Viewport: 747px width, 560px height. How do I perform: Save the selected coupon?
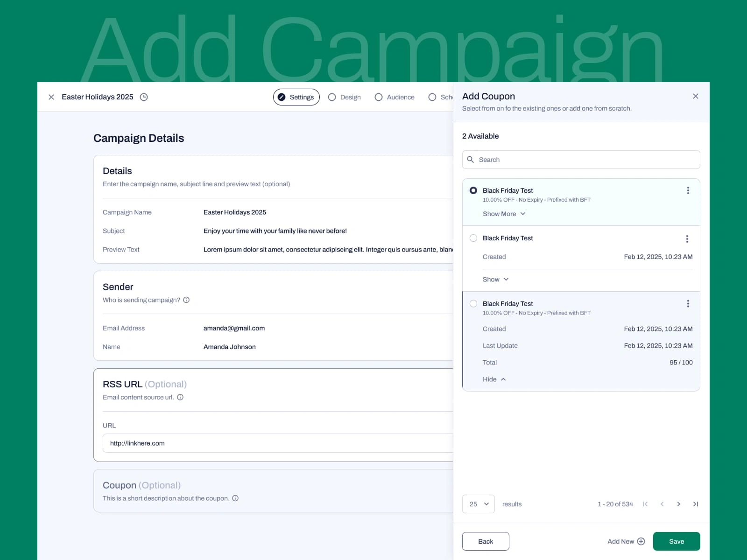[677, 541]
